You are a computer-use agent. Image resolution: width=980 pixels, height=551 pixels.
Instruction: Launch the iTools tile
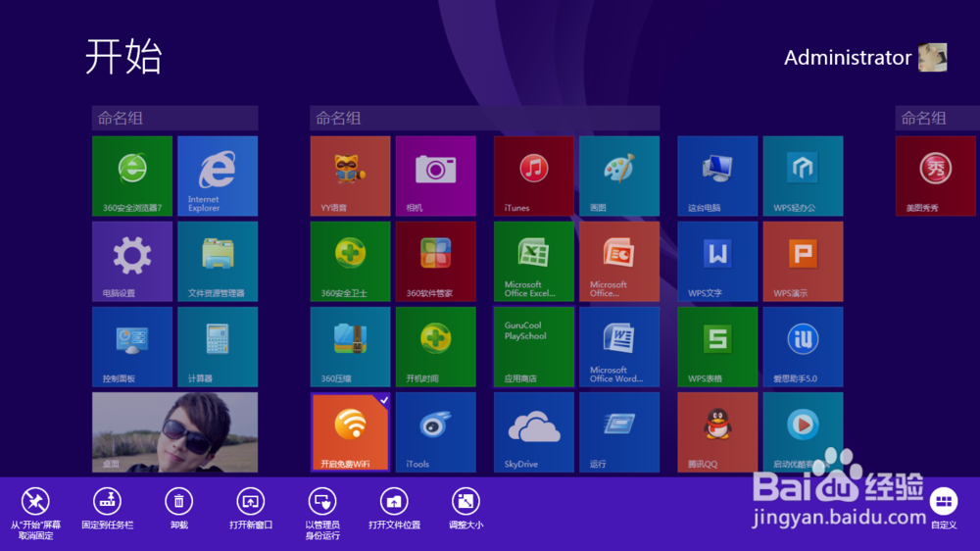(x=436, y=432)
